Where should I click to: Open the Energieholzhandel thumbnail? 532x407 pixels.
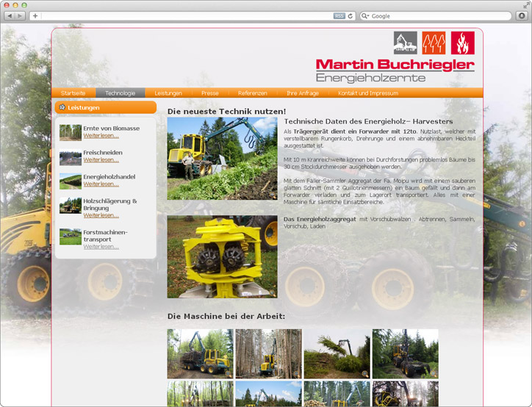click(x=71, y=181)
